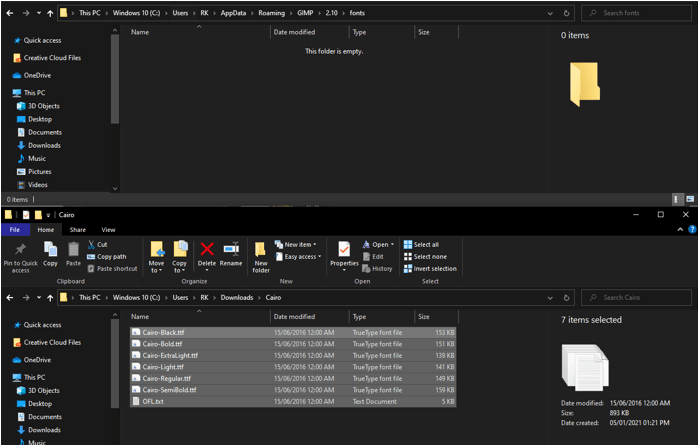Click Select none in the ribbon
This screenshot has height=445, width=698.
pyautogui.click(x=429, y=256)
